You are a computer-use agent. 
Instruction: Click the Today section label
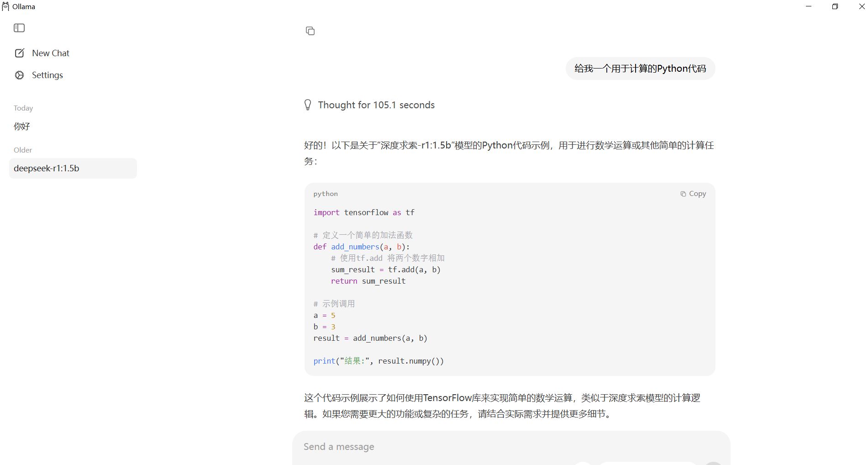pyautogui.click(x=23, y=108)
